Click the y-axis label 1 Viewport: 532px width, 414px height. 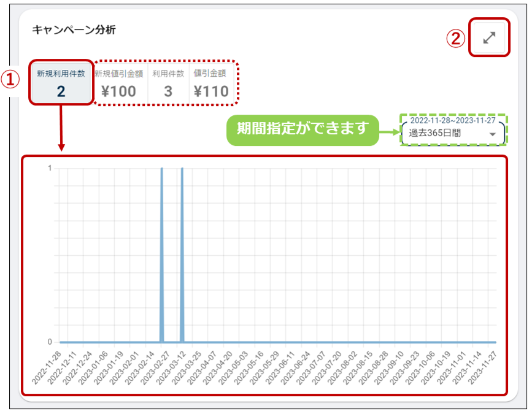coord(50,168)
